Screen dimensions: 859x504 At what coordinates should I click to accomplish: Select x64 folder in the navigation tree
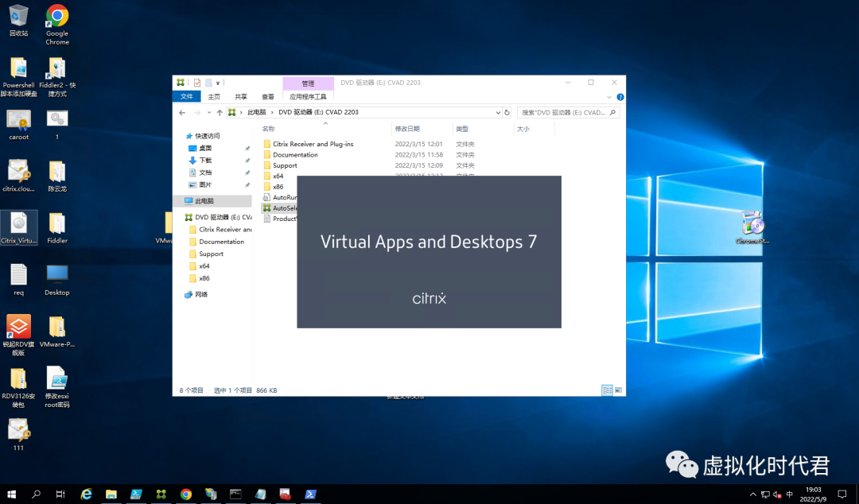(x=204, y=266)
